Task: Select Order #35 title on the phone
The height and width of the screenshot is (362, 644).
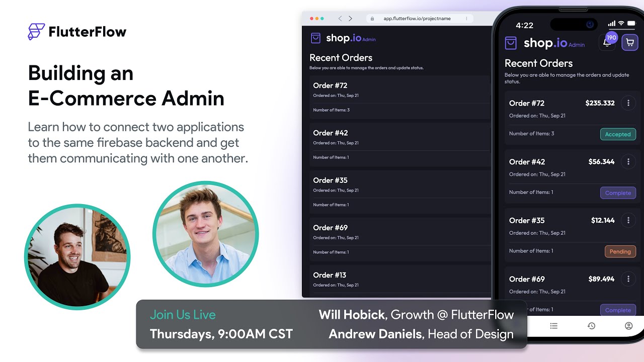Action: coord(527,220)
